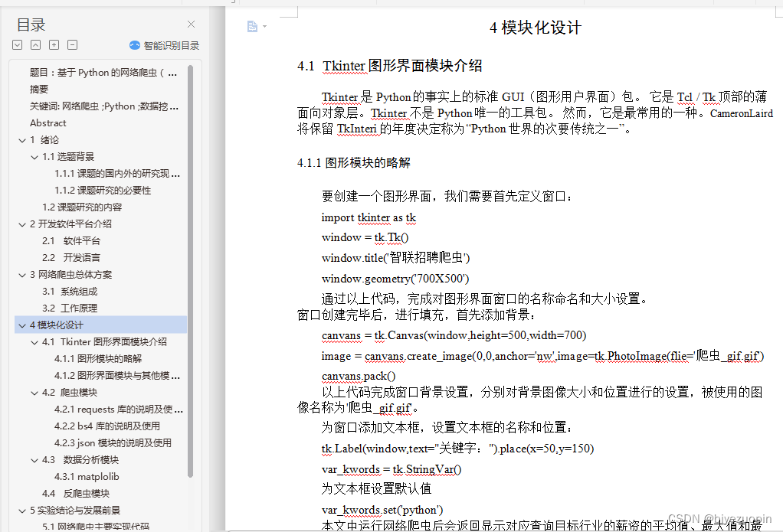The width and height of the screenshot is (783, 532).
Task: Jump to 1.1.2 课题研究的必要性
Action: click(103, 191)
